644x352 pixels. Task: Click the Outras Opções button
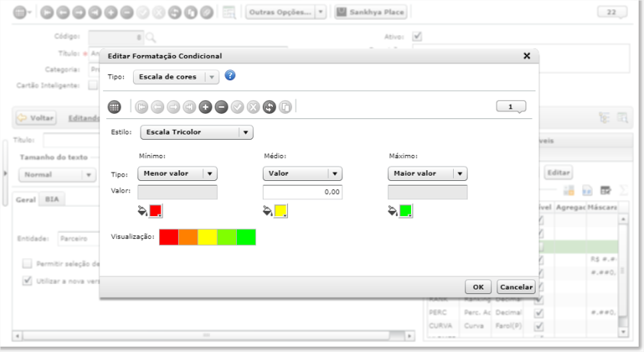click(280, 12)
